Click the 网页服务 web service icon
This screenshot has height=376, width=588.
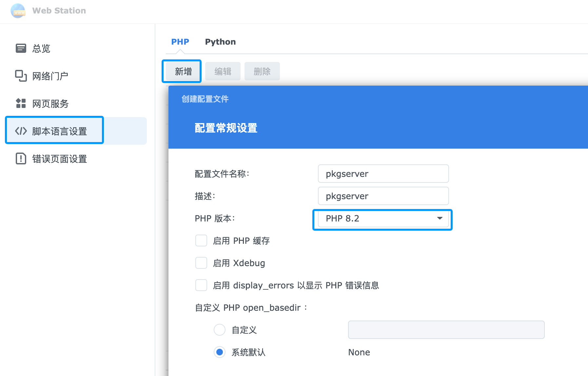coord(21,103)
